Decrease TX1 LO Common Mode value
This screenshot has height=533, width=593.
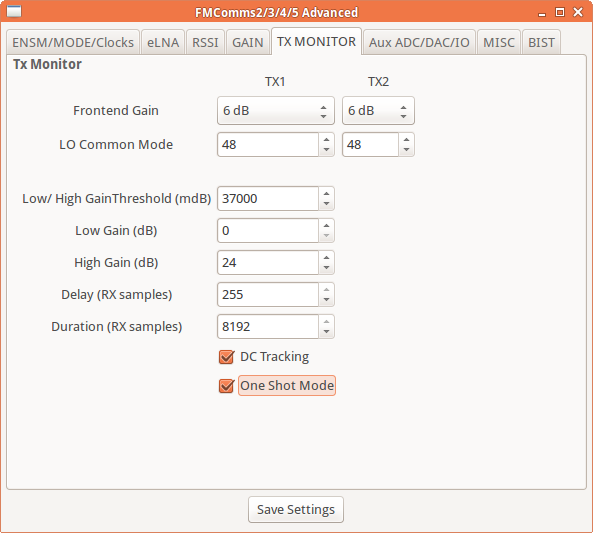[326, 150]
